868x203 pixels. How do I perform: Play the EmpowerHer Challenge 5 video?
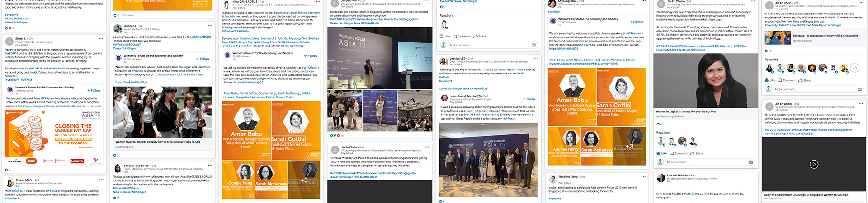click(x=814, y=164)
